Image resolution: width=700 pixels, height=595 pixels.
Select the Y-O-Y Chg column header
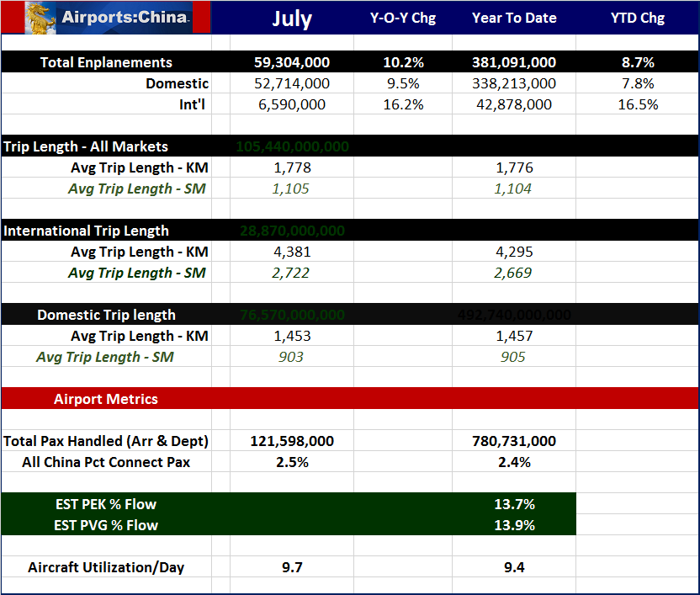403,18
